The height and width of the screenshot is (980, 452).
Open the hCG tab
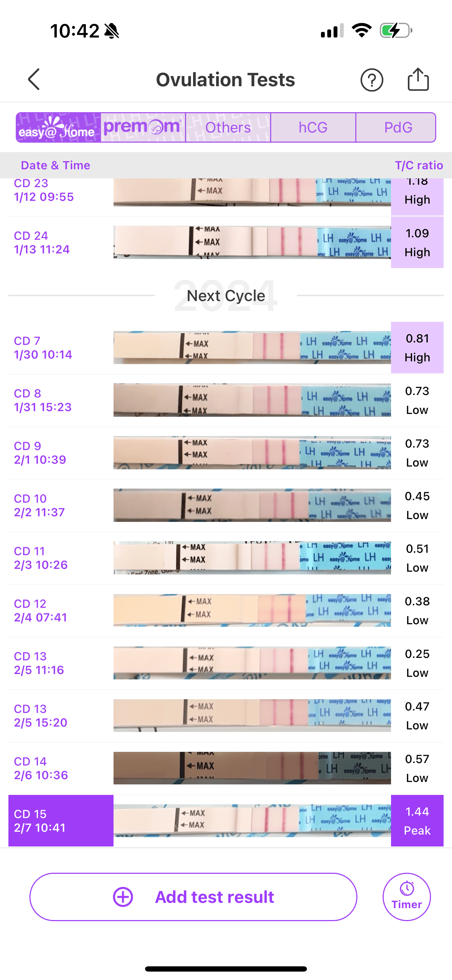(x=313, y=128)
